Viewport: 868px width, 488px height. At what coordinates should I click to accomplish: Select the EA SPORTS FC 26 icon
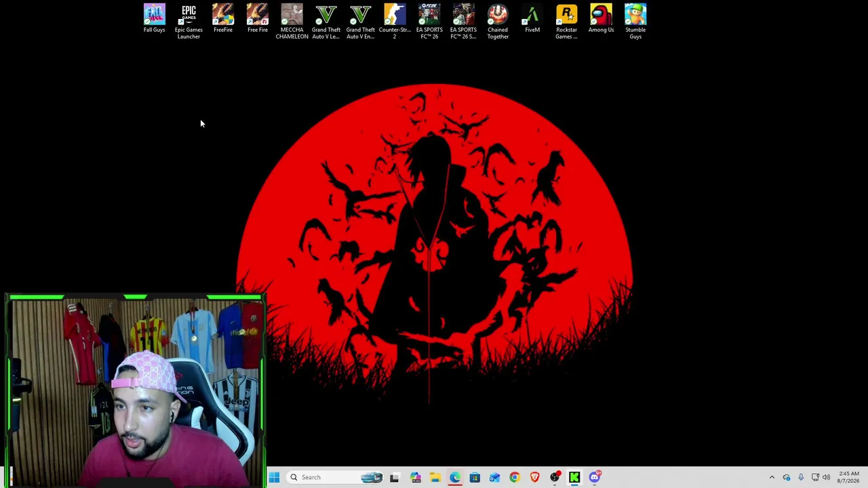pos(429,22)
